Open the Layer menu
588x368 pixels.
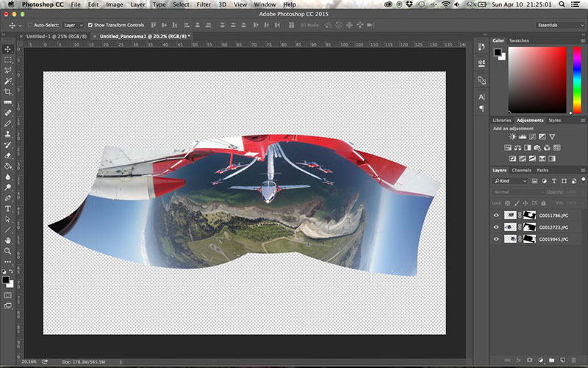coord(137,4)
